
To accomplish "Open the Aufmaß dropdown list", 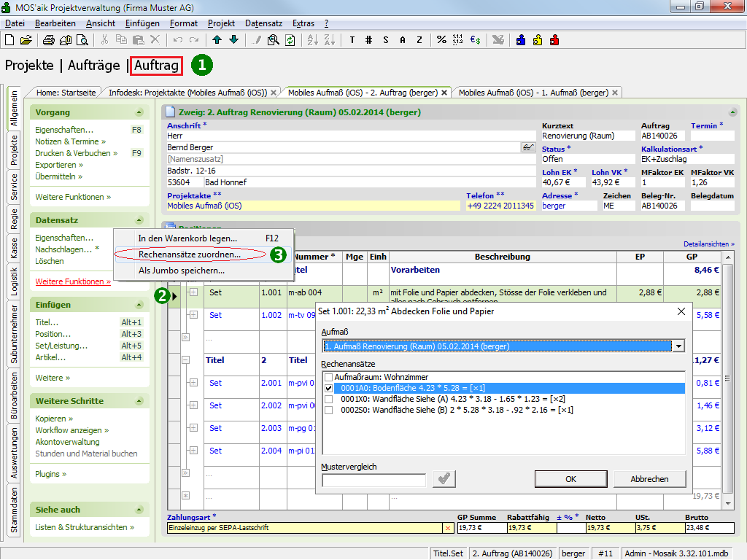I will 679,346.
